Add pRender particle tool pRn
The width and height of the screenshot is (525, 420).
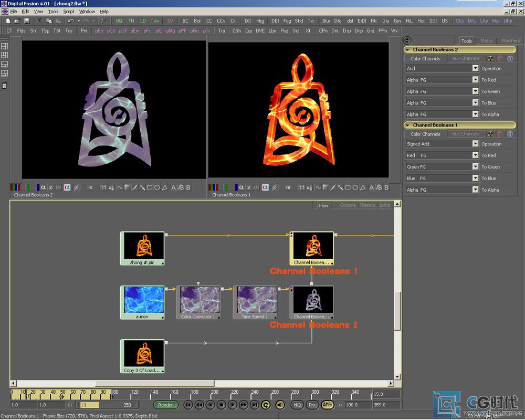195,31
